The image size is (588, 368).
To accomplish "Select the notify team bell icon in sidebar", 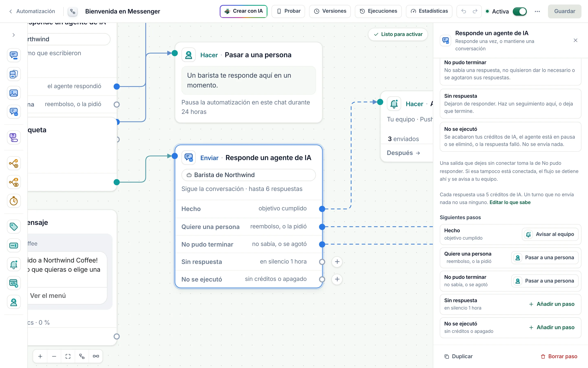I will 14,264.
